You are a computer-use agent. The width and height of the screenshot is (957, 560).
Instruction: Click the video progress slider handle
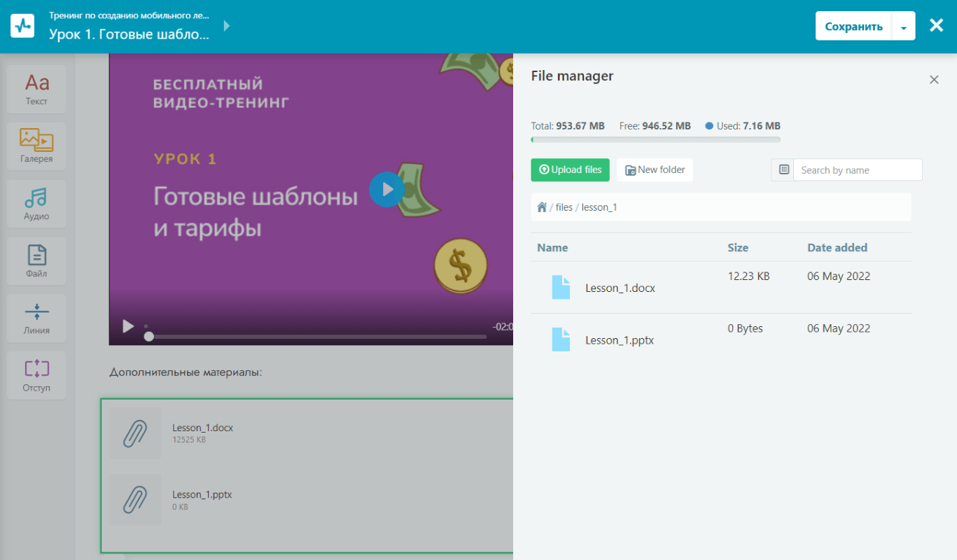pyautogui.click(x=148, y=336)
